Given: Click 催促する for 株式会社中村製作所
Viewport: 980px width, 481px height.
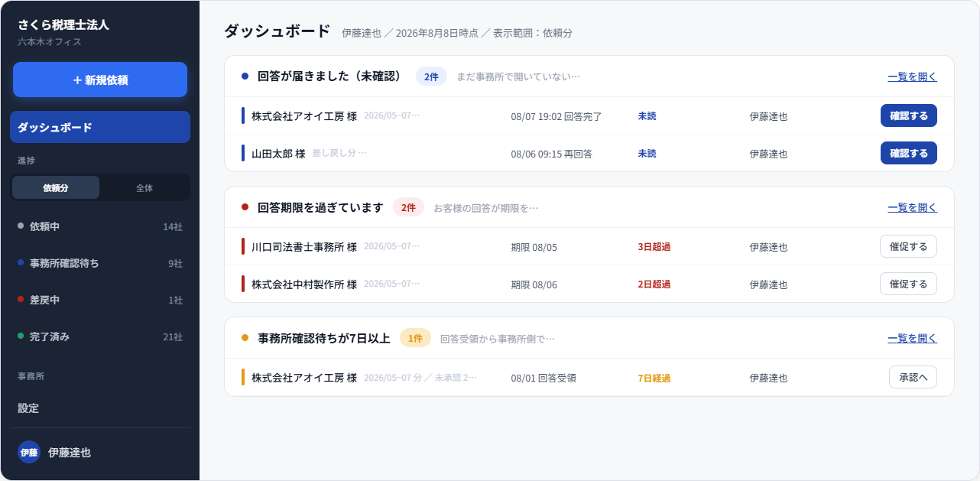Looking at the screenshot, I should (x=908, y=284).
